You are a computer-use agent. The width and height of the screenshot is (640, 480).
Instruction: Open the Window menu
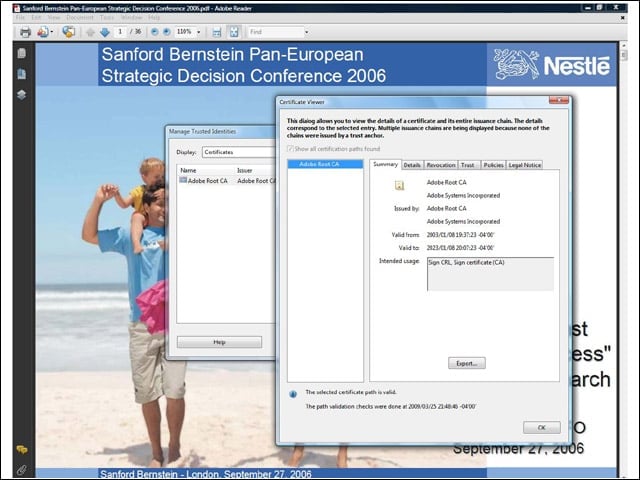pos(131,18)
